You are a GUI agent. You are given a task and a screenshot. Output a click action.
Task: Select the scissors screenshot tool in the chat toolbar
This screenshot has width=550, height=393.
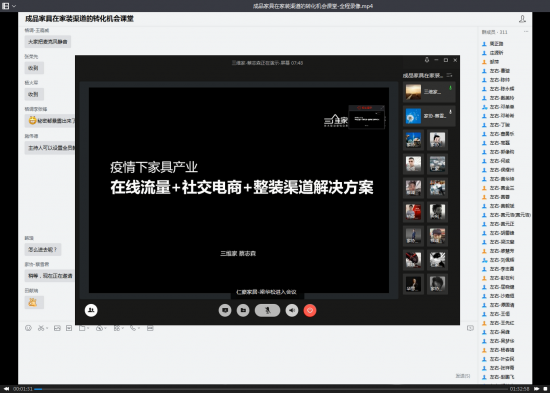pos(41,328)
